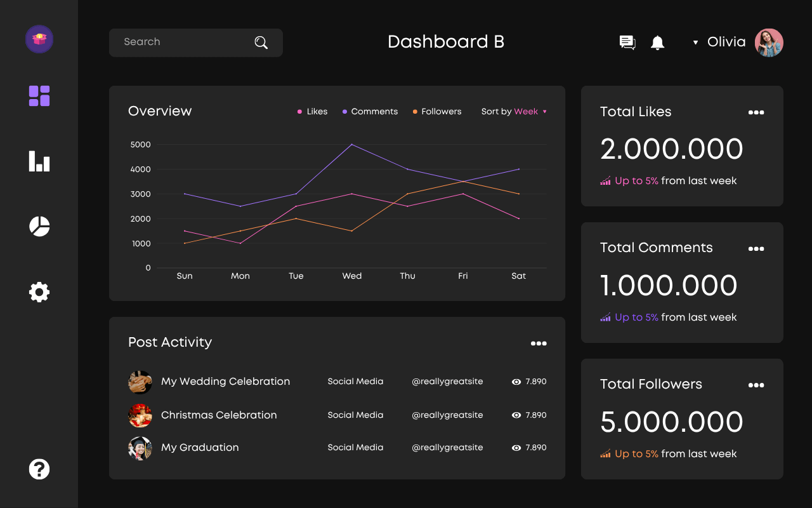The height and width of the screenshot is (508, 812).
Task: Open the bar chart analytics icon
Action: tap(39, 161)
